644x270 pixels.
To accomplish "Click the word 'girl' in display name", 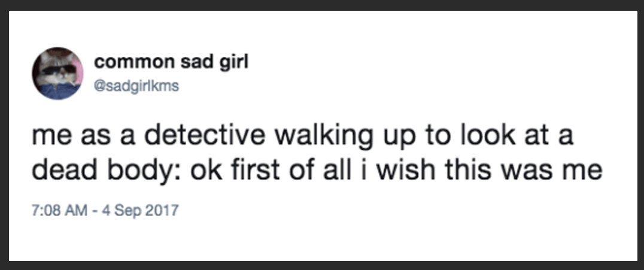I will 233,63.
